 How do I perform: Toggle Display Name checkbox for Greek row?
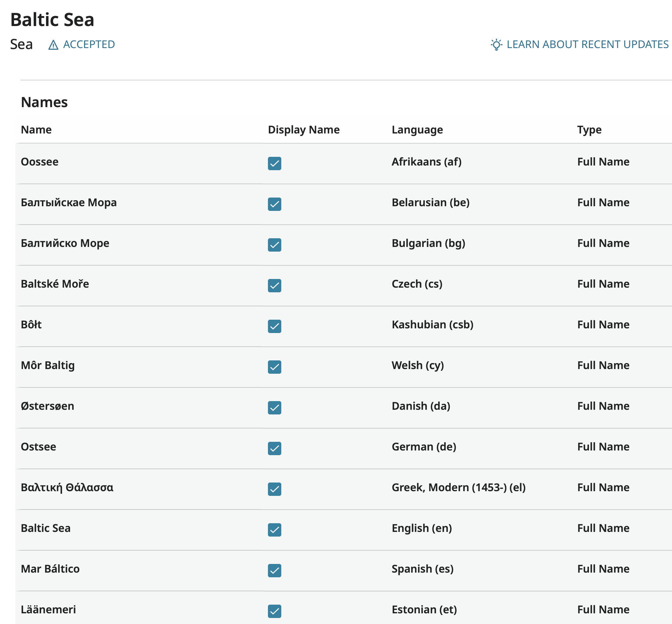[275, 489]
